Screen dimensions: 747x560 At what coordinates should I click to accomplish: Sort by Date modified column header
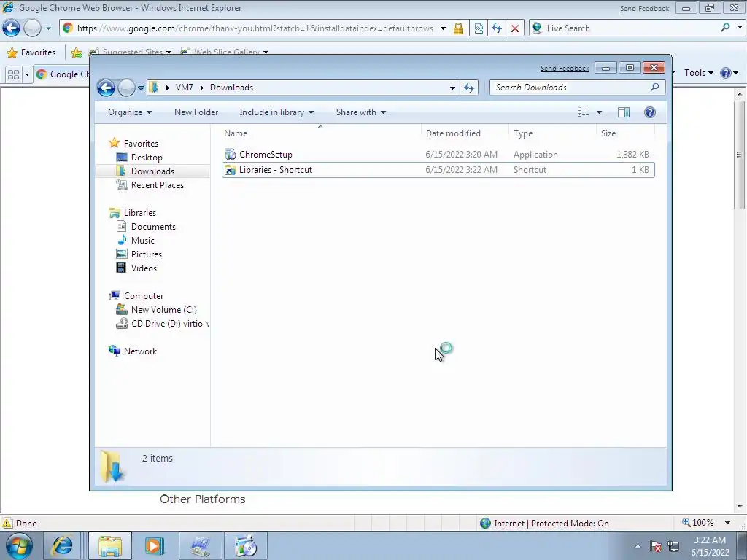(465, 133)
